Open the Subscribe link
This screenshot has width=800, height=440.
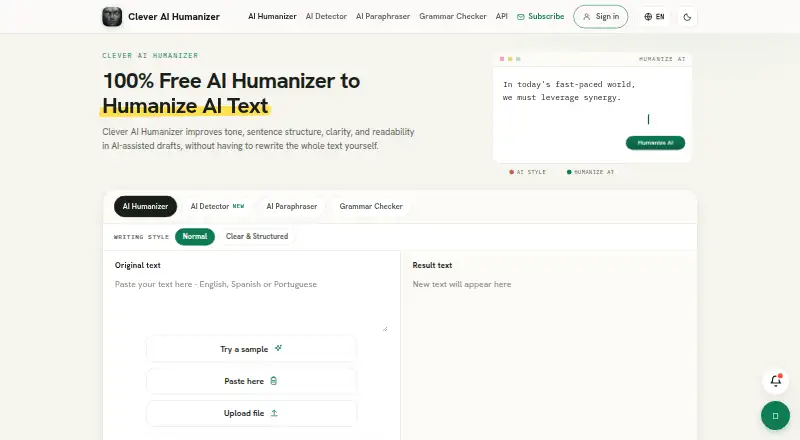click(540, 16)
